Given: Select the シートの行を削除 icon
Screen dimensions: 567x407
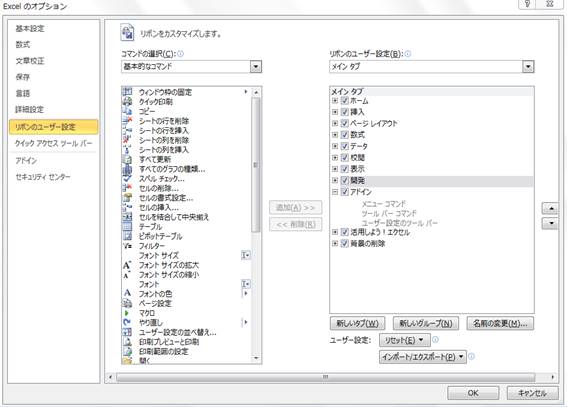Looking at the screenshot, I should click(x=127, y=121).
